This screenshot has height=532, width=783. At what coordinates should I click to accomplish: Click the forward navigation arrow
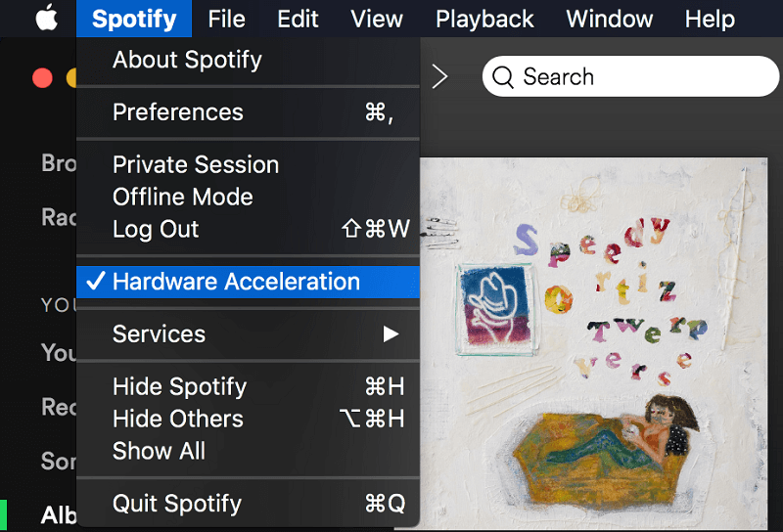coord(439,77)
